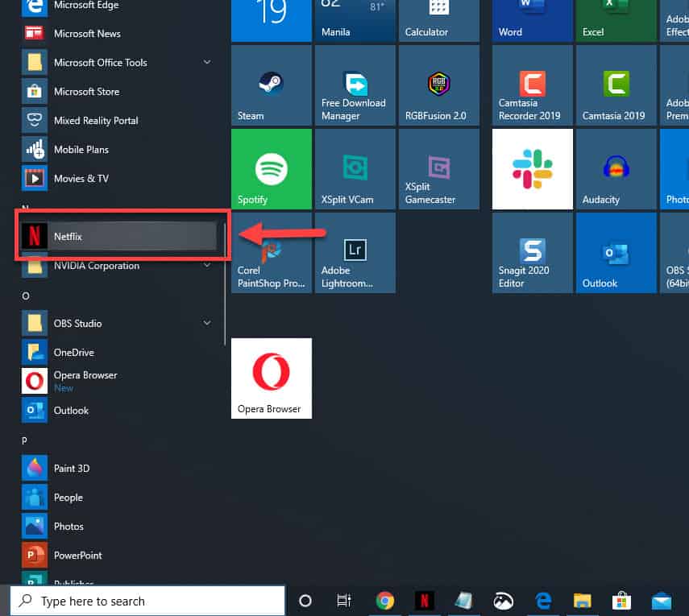Click Google Chrome in the taskbar
The image size is (689, 616).
tap(385, 601)
